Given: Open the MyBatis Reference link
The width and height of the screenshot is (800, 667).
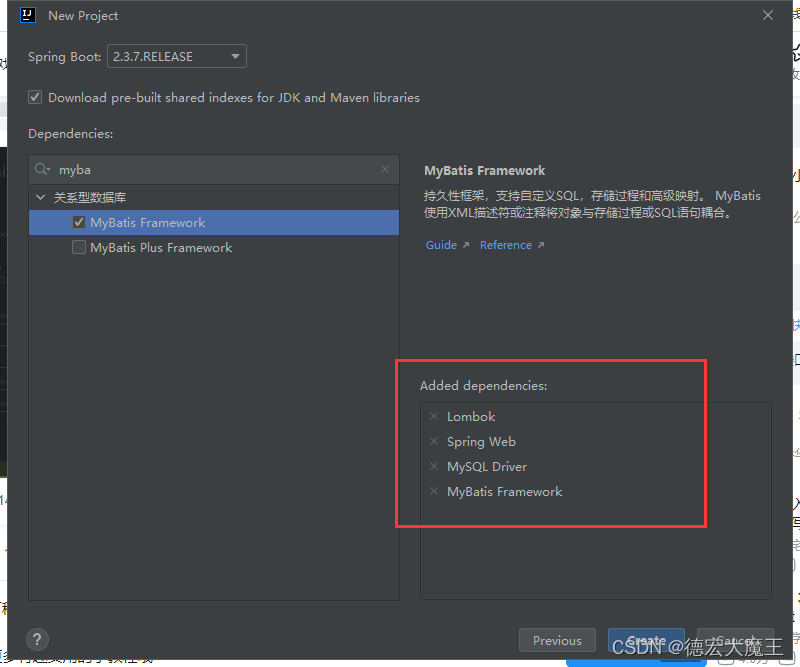Looking at the screenshot, I should click(x=512, y=245).
